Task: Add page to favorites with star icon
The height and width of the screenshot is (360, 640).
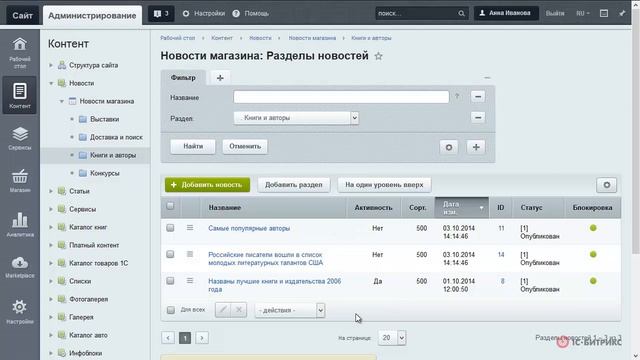Action: click(378, 56)
